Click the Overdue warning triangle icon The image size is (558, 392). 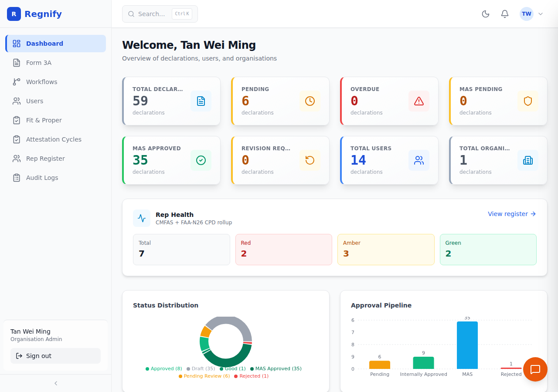[x=419, y=101]
